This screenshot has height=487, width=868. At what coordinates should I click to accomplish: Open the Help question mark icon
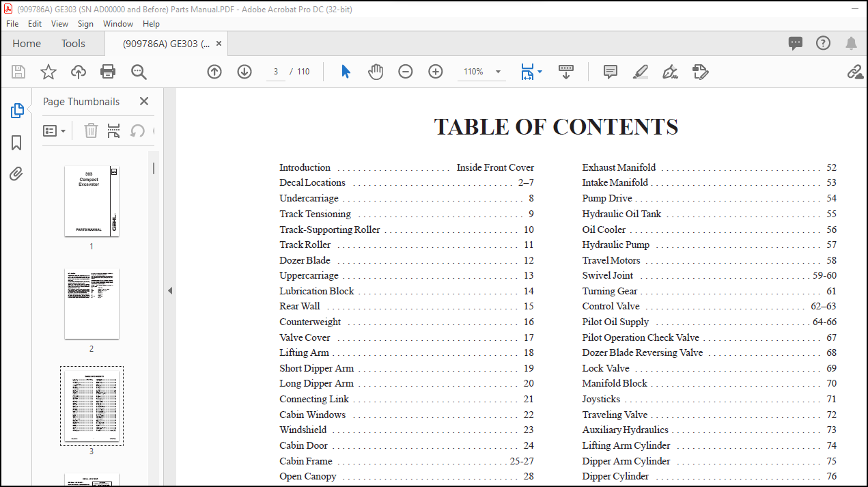[x=824, y=43]
